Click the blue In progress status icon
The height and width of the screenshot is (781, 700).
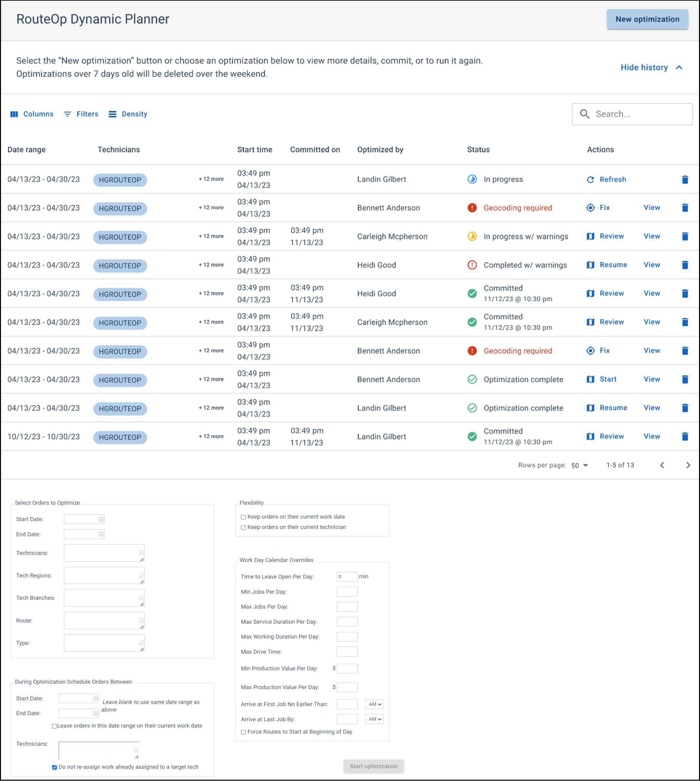tap(472, 179)
